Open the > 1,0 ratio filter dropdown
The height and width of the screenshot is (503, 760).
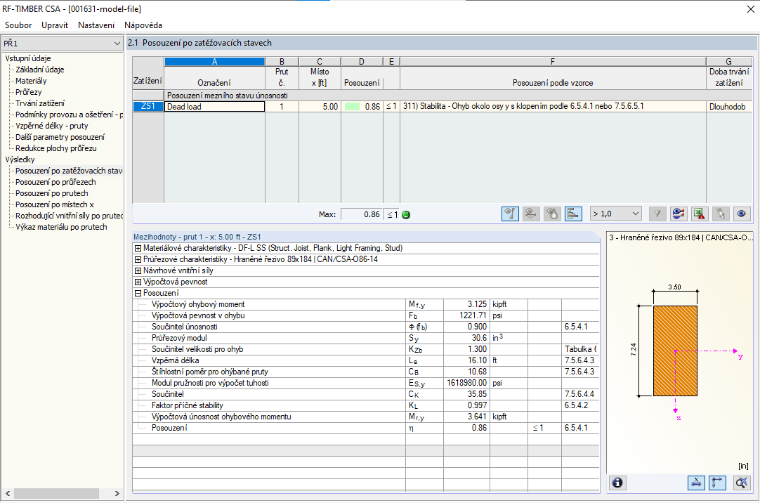pos(616,214)
